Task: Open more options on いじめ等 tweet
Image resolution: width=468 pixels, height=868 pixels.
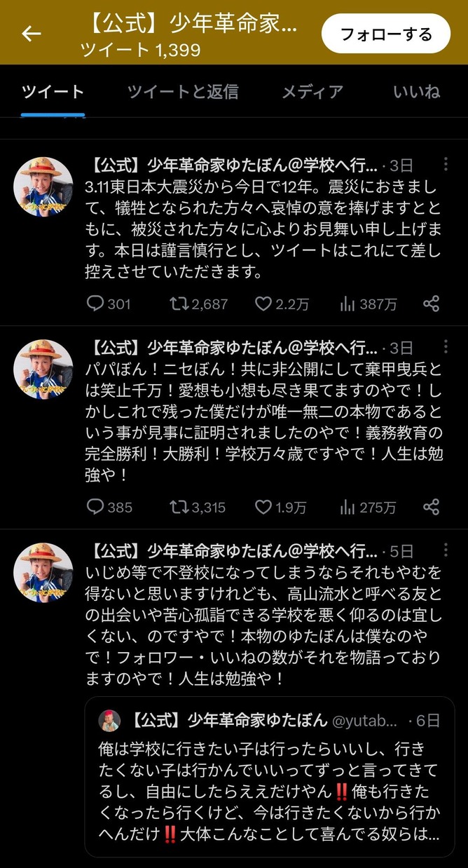Action: pos(446,550)
